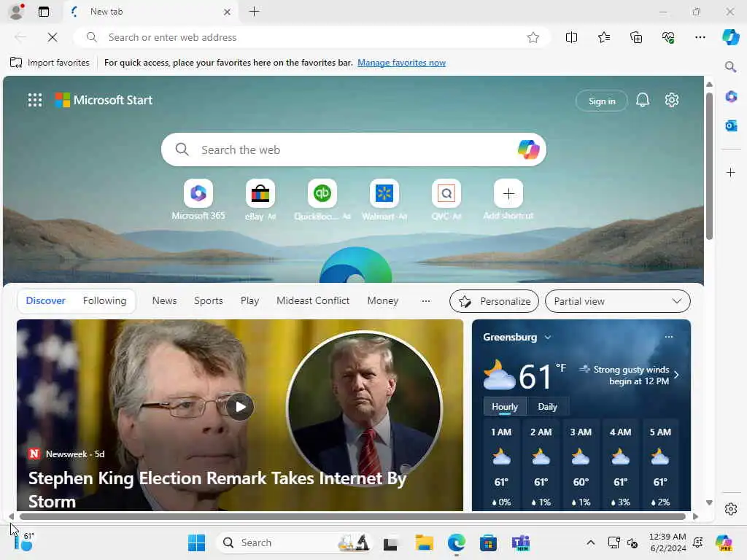
Task: Switch weather to Daily tab
Action: click(547, 407)
